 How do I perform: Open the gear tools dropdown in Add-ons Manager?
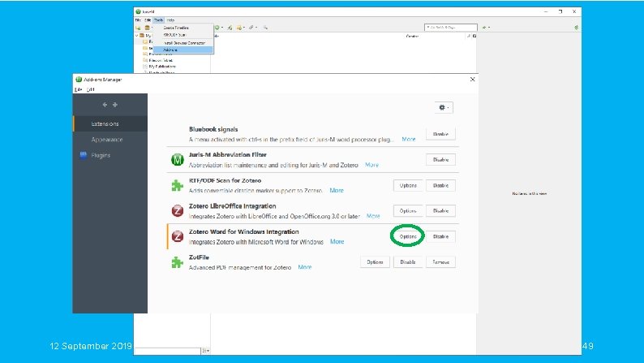tap(444, 108)
